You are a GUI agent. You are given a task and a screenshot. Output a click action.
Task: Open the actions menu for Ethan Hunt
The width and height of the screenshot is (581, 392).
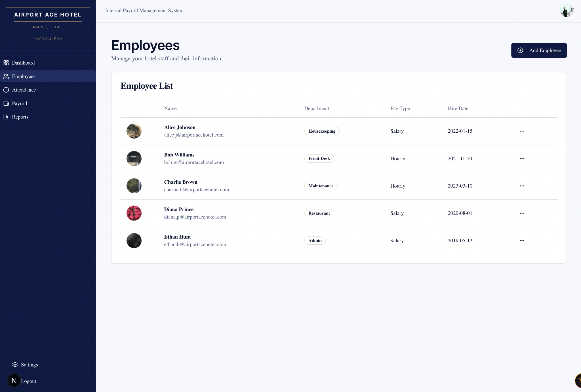coord(522,240)
